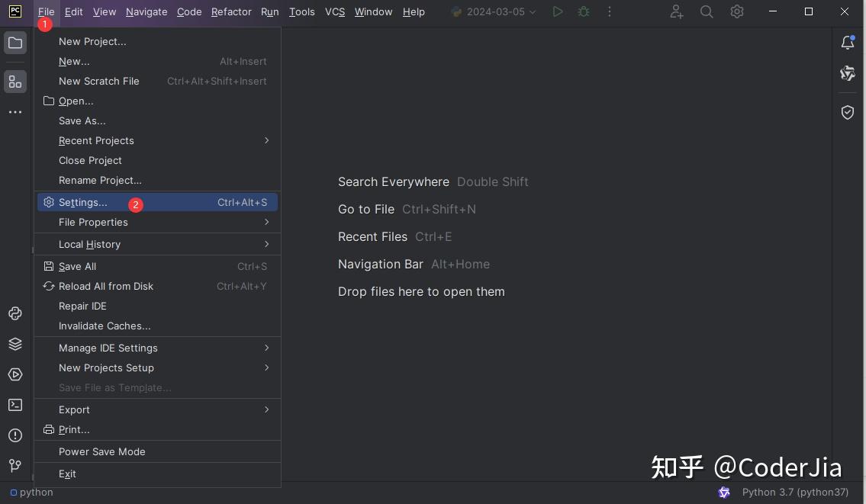This screenshot has height=504, width=866.
Task: Open the Code With Me user icon
Action: (x=677, y=11)
